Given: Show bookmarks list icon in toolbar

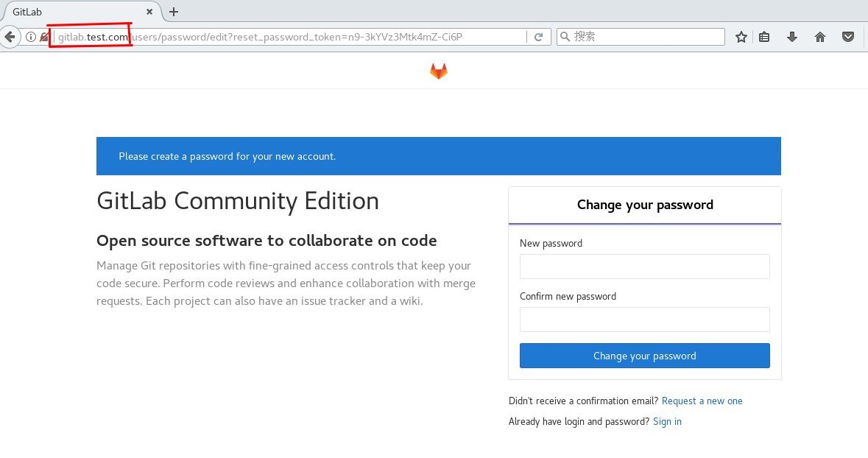Looking at the screenshot, I should click(x=764, y=37).
